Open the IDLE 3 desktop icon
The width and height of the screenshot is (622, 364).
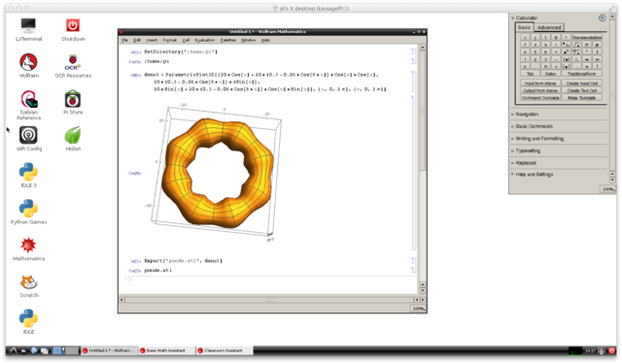pyautogui.click(x=28, y=175)
